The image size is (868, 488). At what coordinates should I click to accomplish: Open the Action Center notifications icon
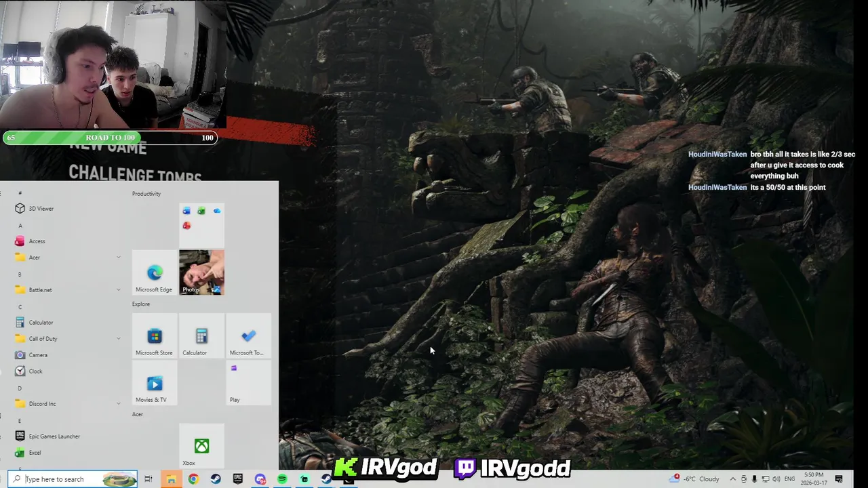click(x=839, y=479)
